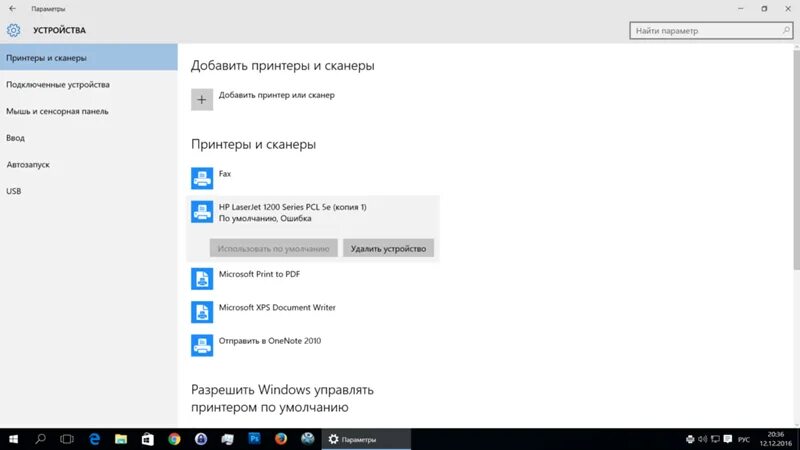
Task: Click the Отправить в OneNote 2010 printer icon
Action: coord(202,345)
